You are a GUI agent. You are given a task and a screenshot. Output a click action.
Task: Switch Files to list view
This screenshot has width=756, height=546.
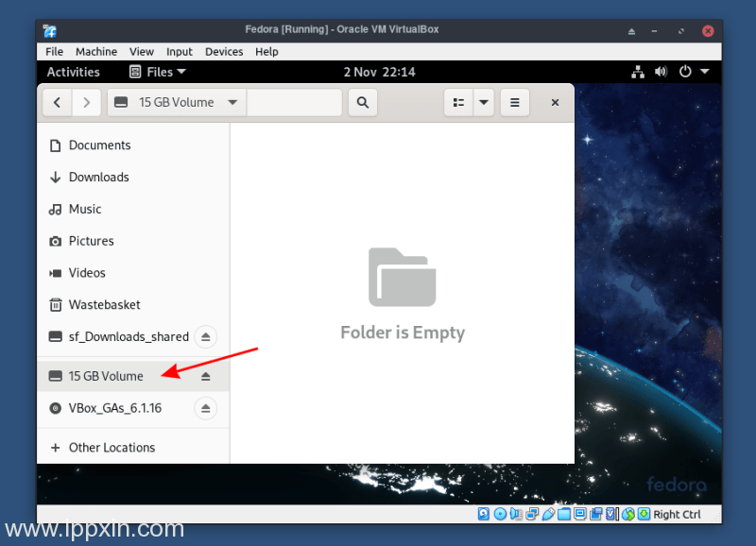pos(458,102)
